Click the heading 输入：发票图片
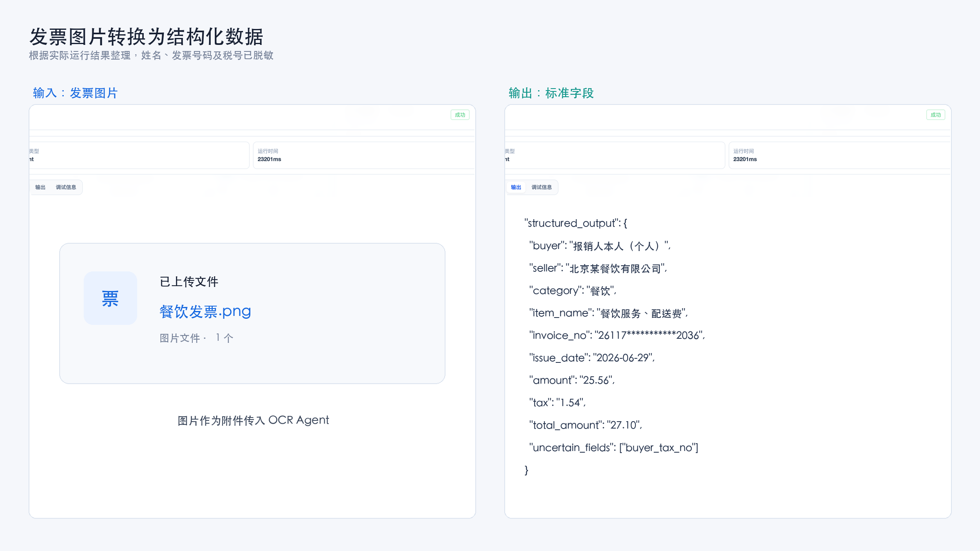This screenshot has height=551, width=980. 75,93
